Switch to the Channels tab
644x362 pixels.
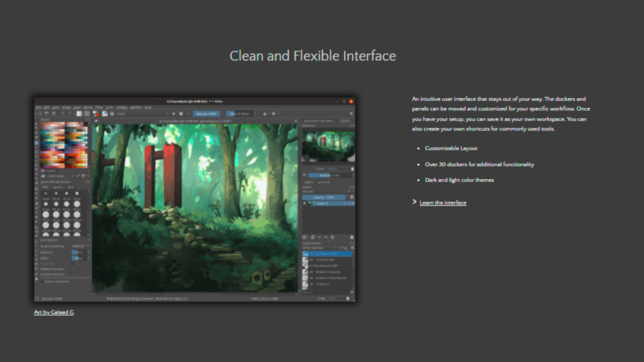pyautogui.click(x=324, y=182)
